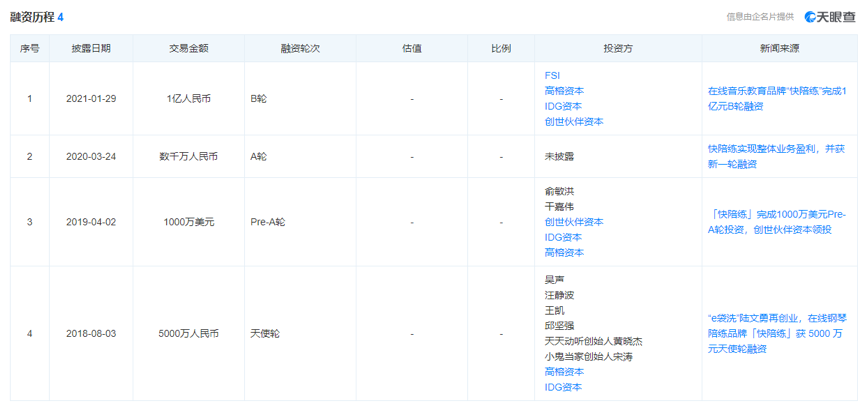Click the 信息由企名片提供 note
This screenshot has width=865, height=413.
760,17
